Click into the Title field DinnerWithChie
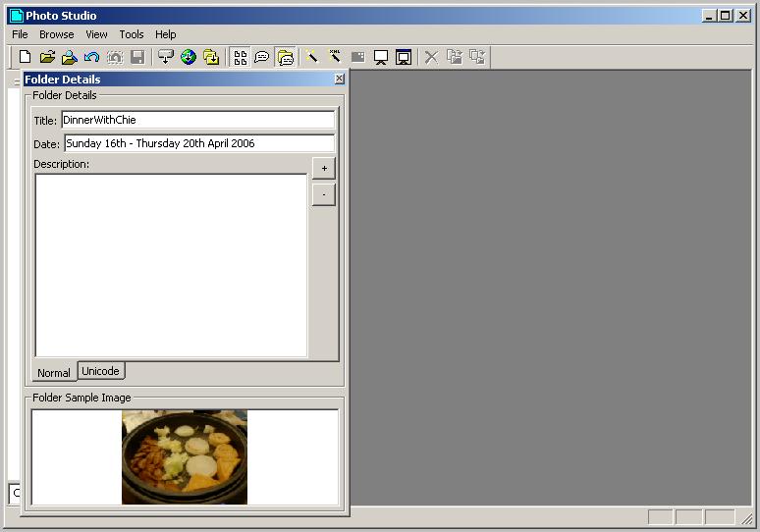The image size is (760, 532). 198,120
